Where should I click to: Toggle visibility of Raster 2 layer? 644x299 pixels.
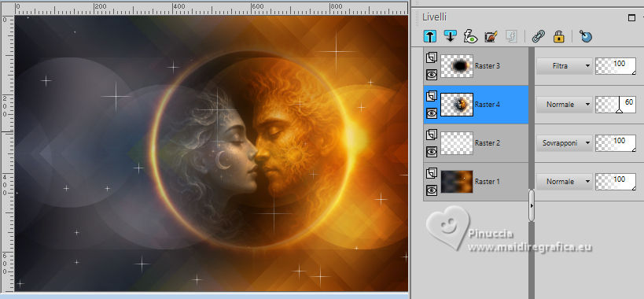tap(431, 152)
